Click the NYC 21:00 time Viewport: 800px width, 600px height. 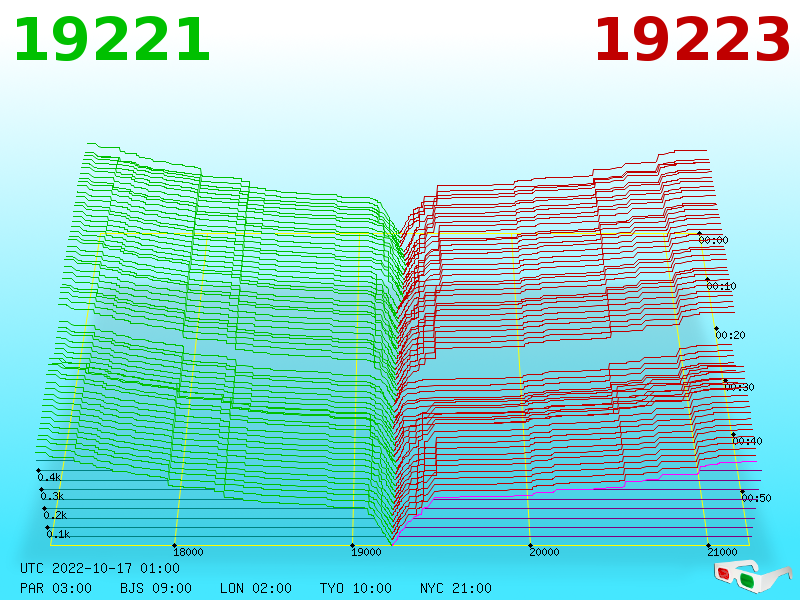tap(456, 588)
